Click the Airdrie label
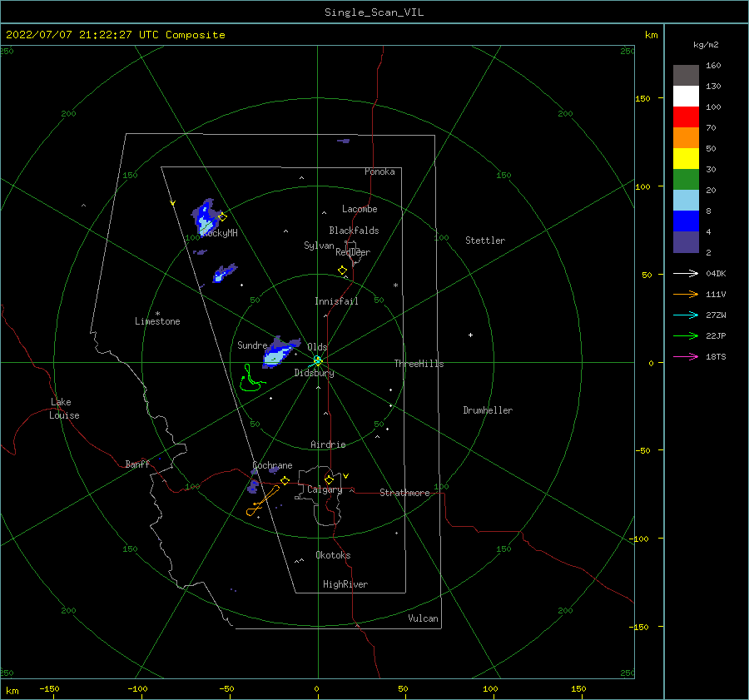Image resolution: width=749 pixels, height=700 pixels. 328,444
